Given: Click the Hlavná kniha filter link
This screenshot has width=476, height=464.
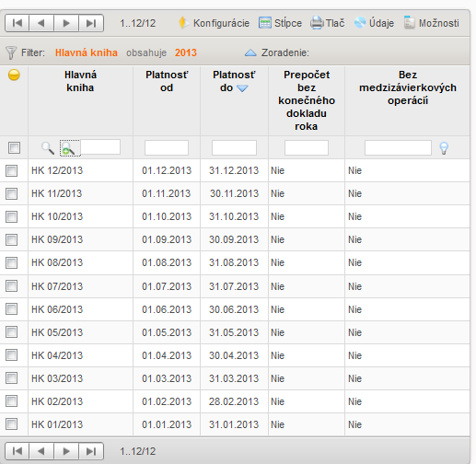Looking at the screenshot, I should click(87, 52).
